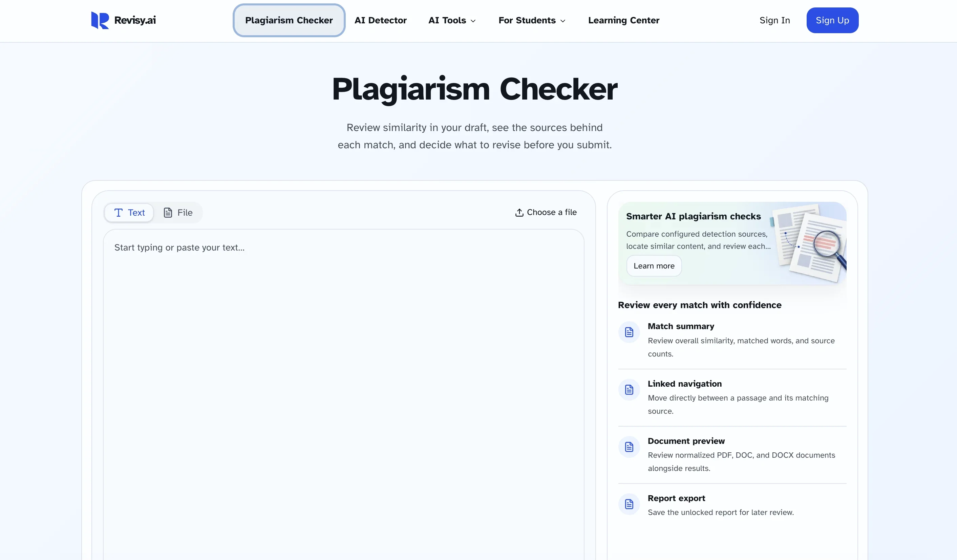Click the Learn more button
Screen dimensions: 957x560
coord(654,266)
